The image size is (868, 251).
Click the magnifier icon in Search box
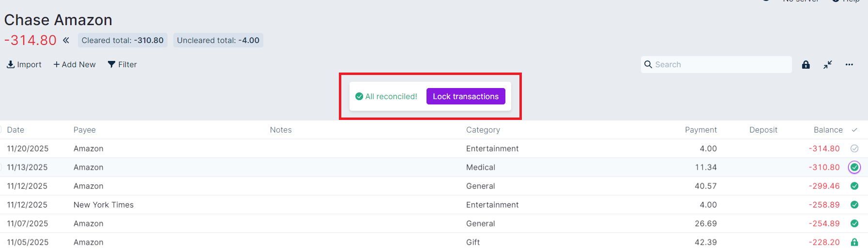point(648,64)
